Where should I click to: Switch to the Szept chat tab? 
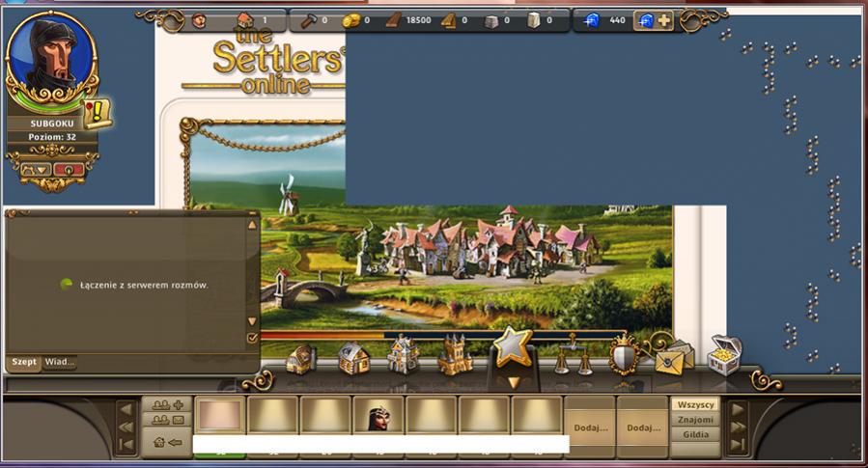click(x=24, y=363)
